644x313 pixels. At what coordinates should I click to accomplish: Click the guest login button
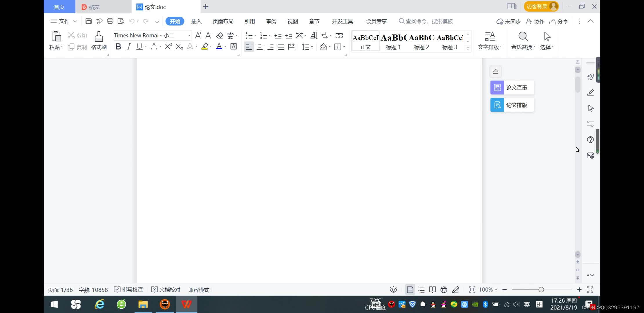(541, 6)
